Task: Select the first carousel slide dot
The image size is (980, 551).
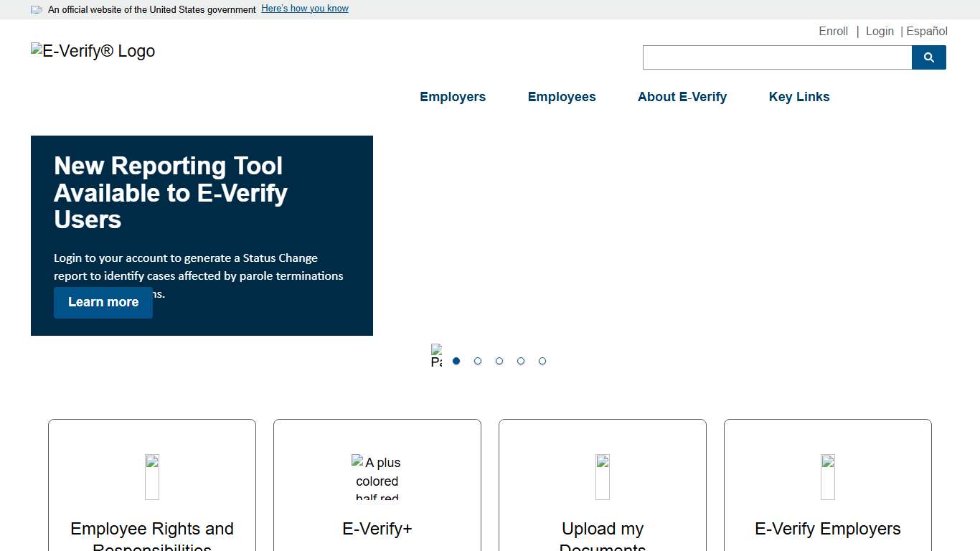Action: click(x=456, y=361)
